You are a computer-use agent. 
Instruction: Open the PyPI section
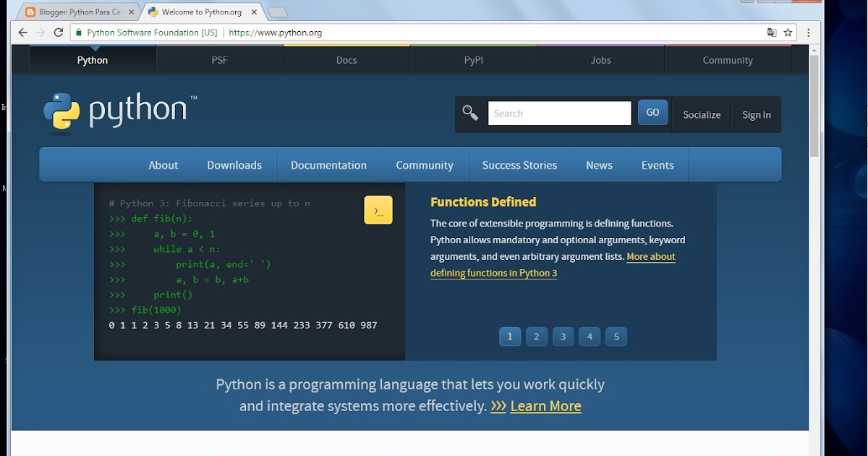[474, 59]
